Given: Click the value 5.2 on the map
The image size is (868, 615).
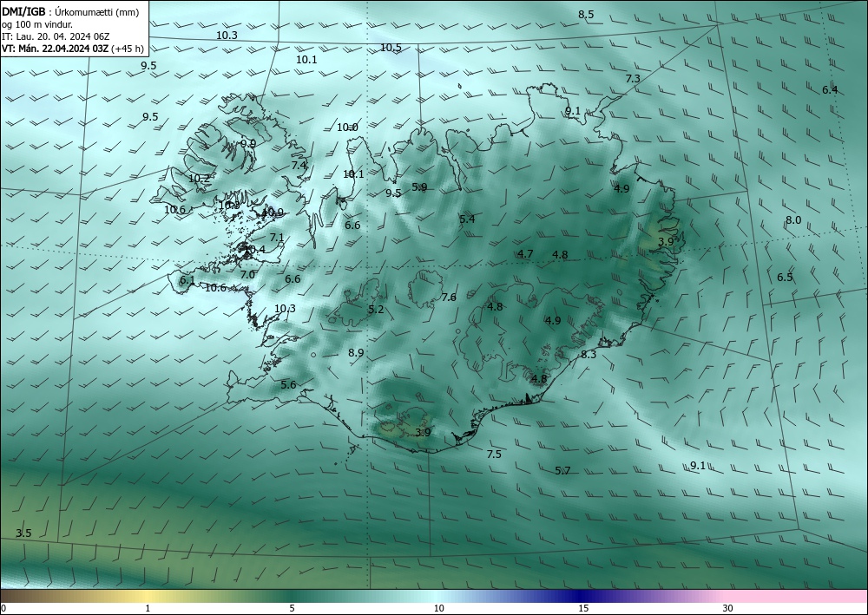Looking at the screenshot, I should (376, 310).
